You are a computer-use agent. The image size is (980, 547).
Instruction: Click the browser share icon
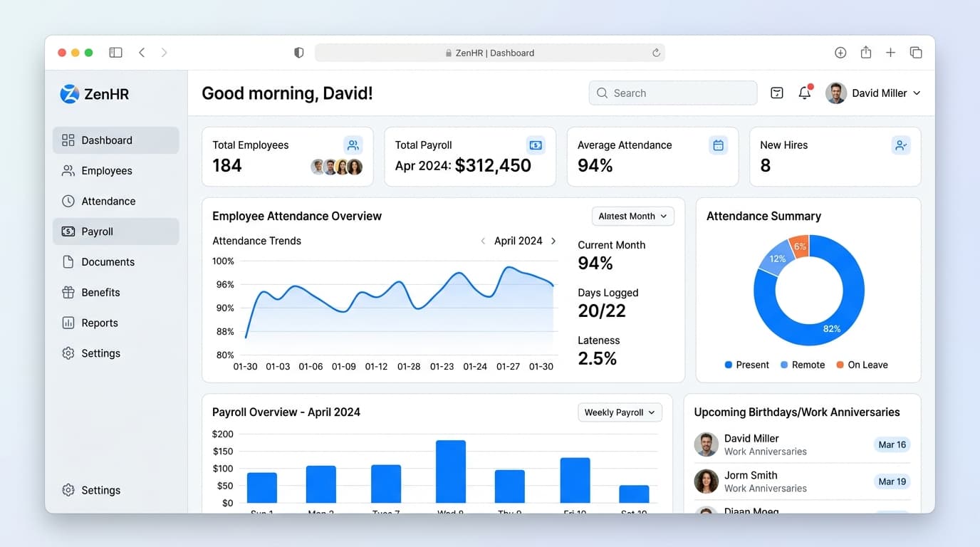click(x=866, y=53)
